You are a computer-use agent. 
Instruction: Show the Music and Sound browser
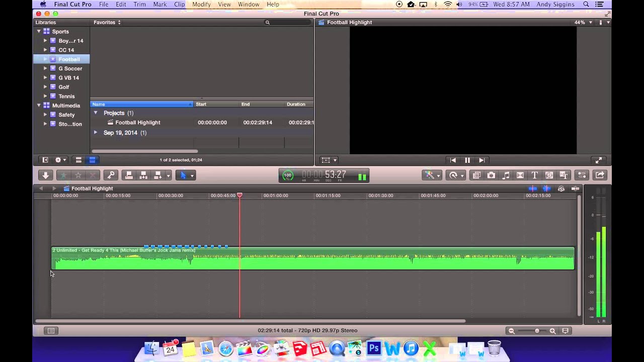[x=506, y=175]
